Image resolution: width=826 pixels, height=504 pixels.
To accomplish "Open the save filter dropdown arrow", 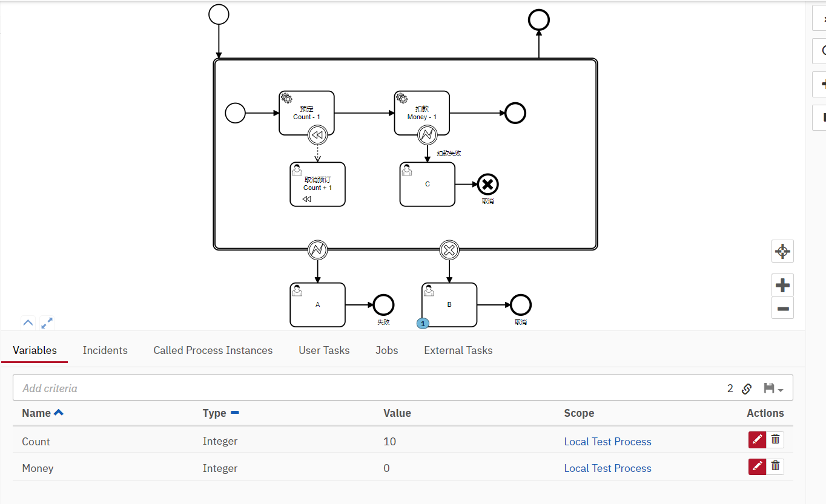I will [x=781, y=389].
